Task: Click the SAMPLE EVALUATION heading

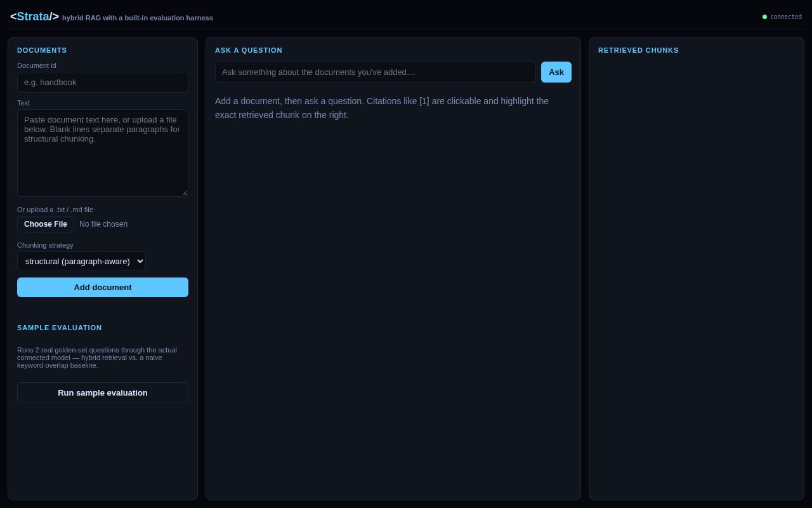Action: 60,328
